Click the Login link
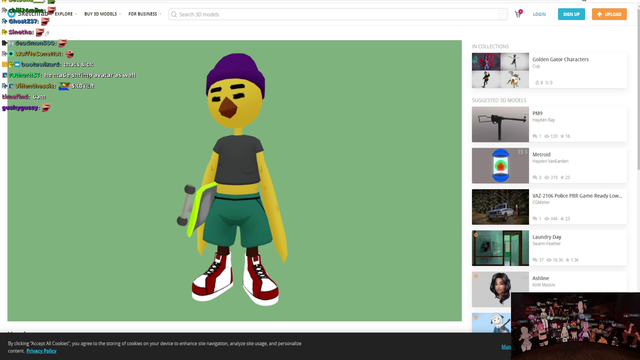The image size is (640, 360). (539, 14)
